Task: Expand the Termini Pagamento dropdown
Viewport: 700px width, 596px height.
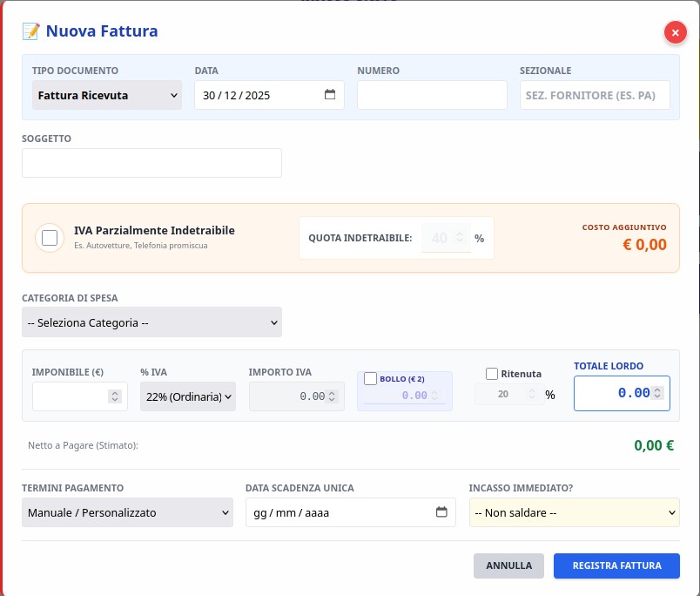Action: pos(127,512)
